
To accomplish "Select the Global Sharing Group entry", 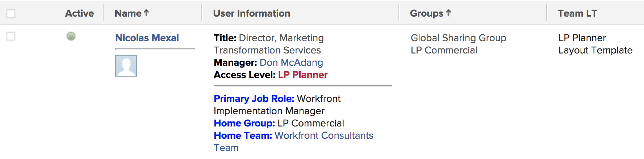I will point(459,38).
